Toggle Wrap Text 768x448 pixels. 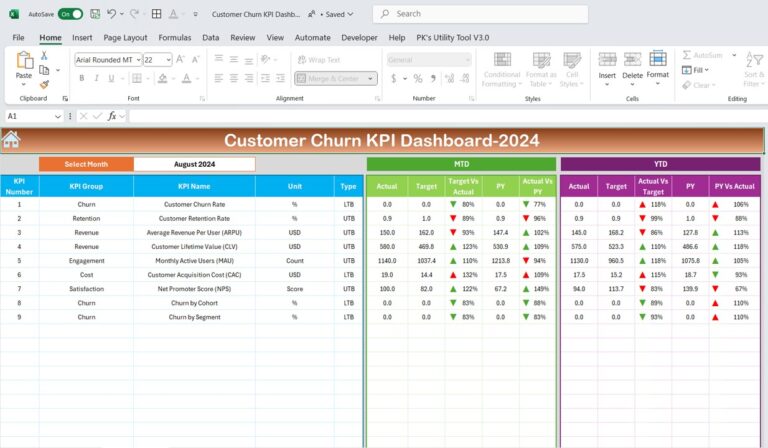[x=319, y=60]
